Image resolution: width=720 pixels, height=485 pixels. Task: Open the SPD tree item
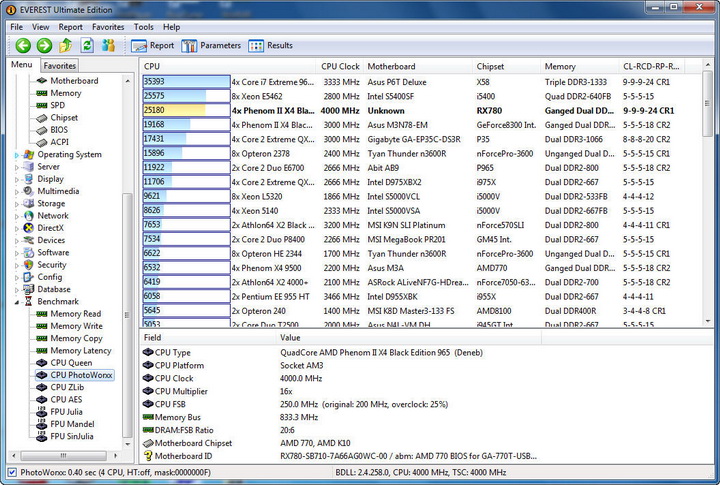[57, 105]
